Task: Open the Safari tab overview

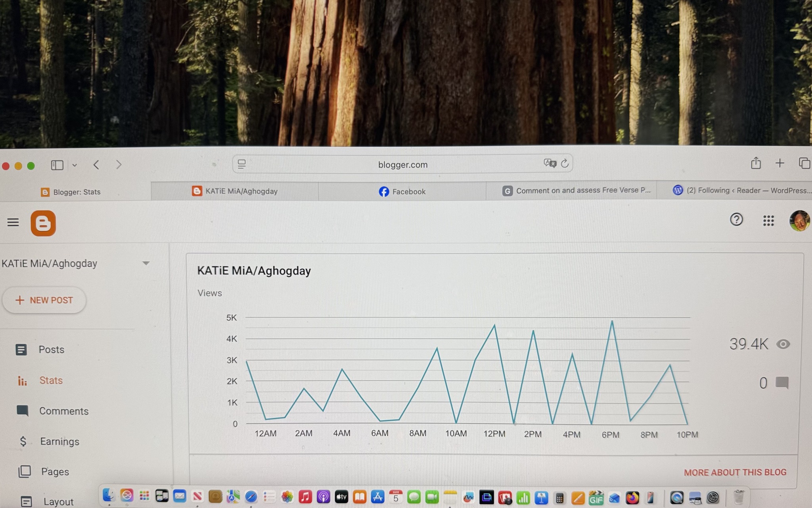Action: [x=804, y=163]
